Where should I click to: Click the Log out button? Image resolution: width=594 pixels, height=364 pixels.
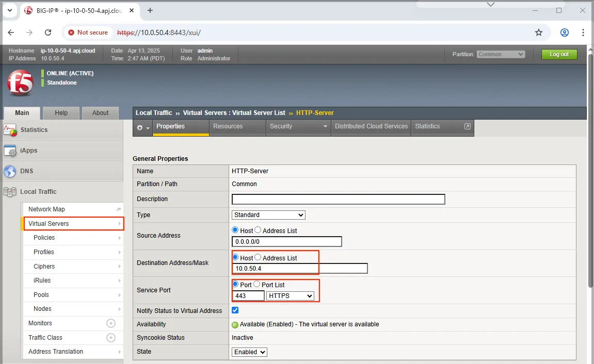pos(559,54)
